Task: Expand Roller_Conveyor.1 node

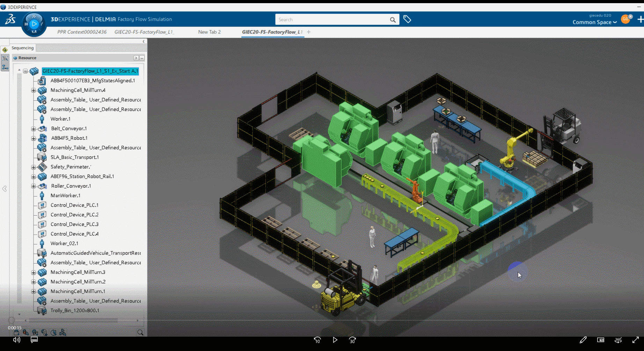Action: click(x=34, y=186)
